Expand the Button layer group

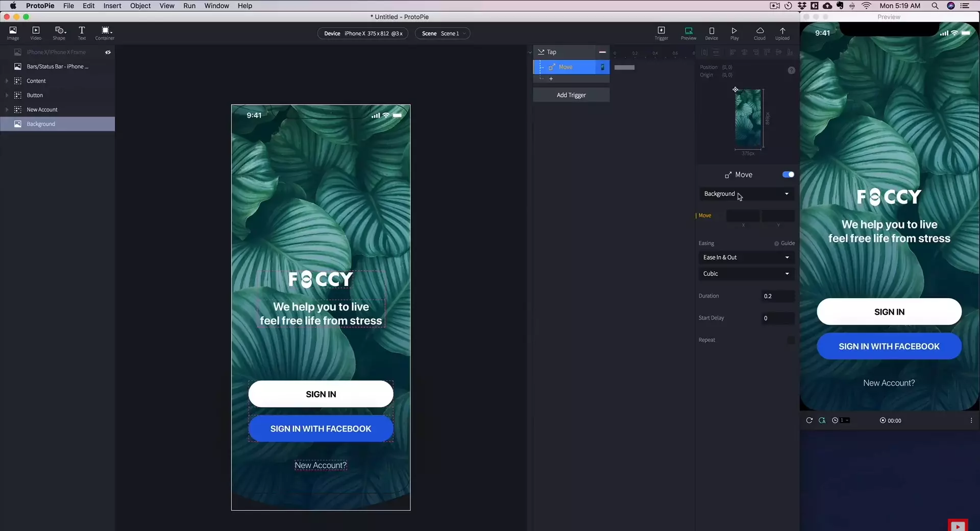point(7,95)
